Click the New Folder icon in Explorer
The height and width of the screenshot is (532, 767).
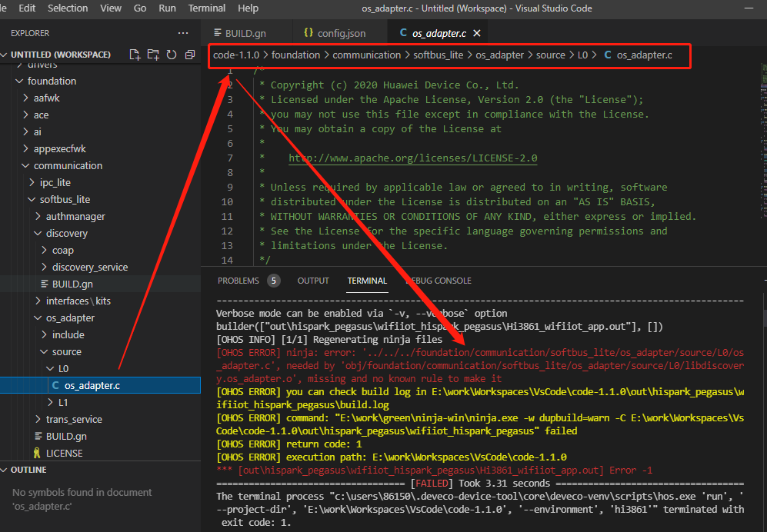coord(153,55)
